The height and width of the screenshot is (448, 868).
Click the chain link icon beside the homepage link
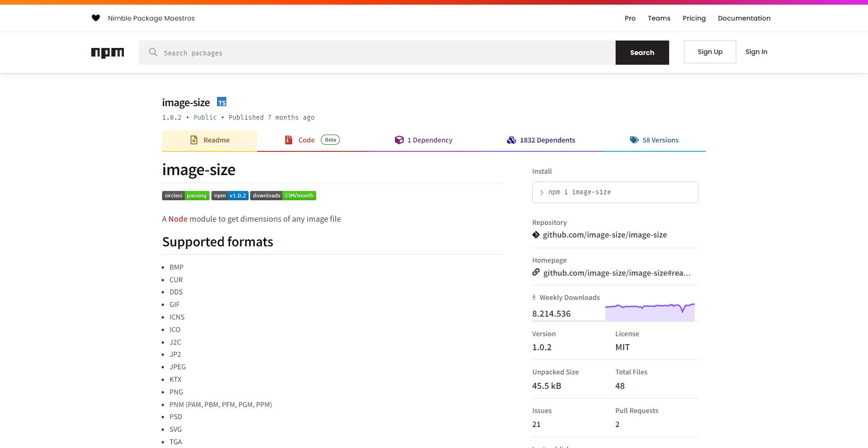coord(536,272)
